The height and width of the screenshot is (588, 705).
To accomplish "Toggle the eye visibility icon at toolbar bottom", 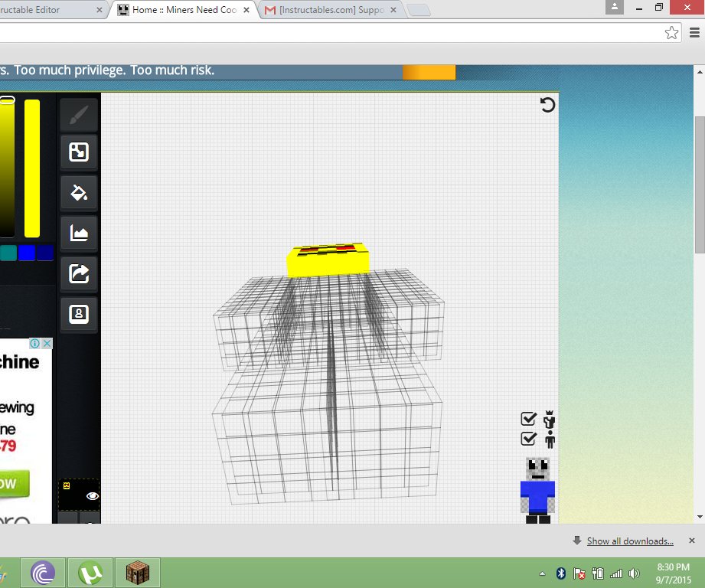I will (91, 495).
